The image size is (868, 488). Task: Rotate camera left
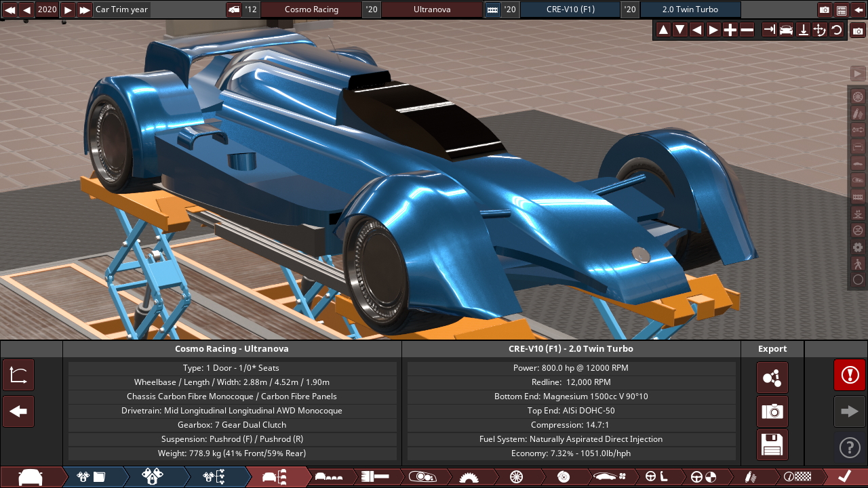click(696, 30)
